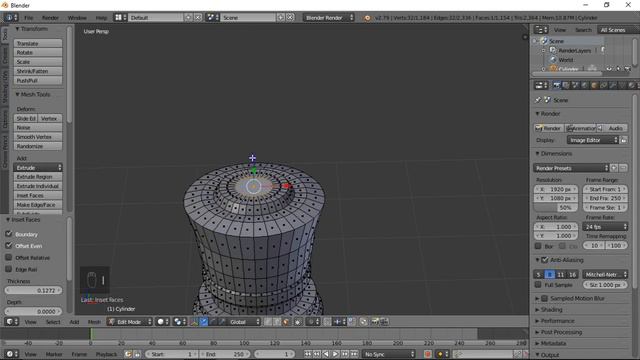640x360 pixels.
Task: Toggle snap during transform magnet icon
Action: pos(327,322)
